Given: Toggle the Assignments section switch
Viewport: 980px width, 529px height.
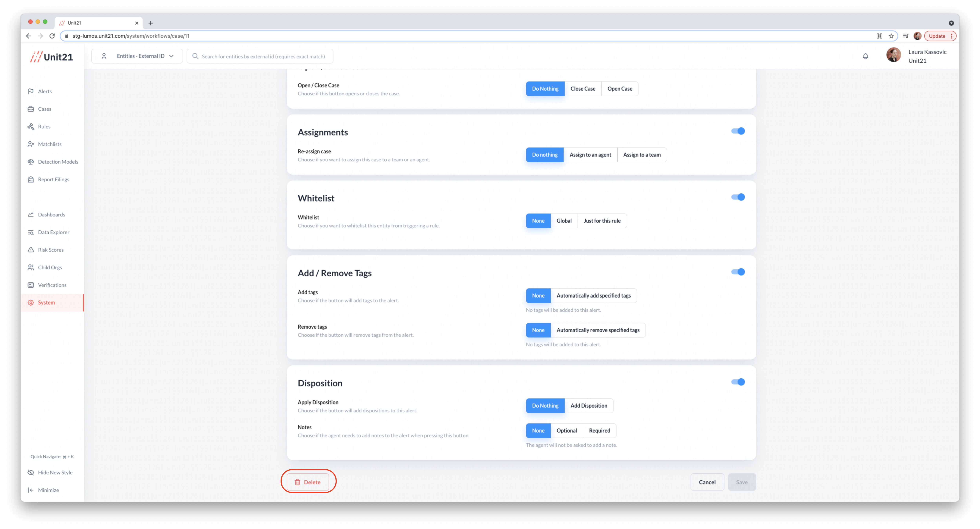Looking at the screenshot, I should pyautogui.click(x=738, y=131).
